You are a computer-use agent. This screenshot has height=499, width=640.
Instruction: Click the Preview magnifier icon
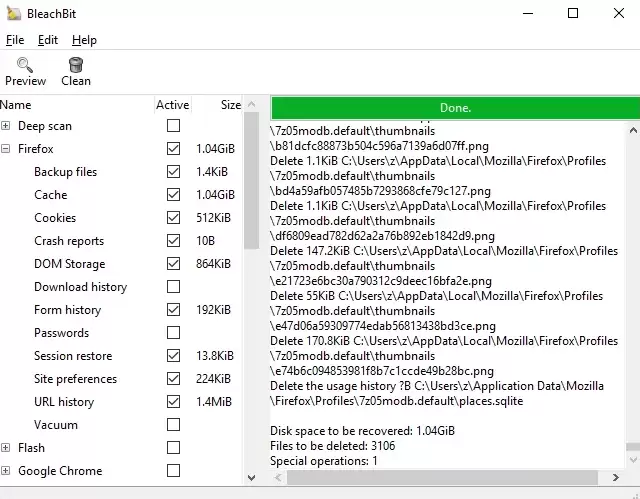pos(25,65)
